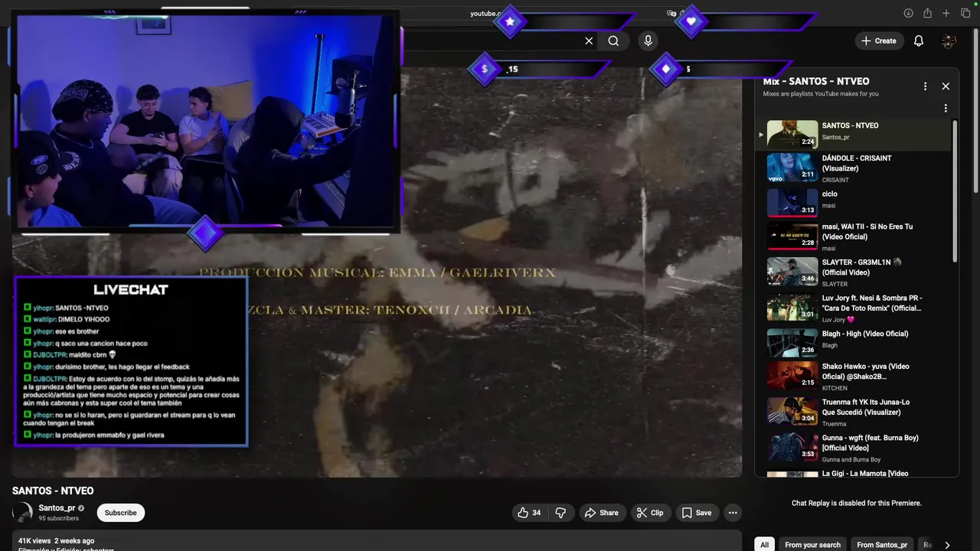Click the KITCHEN channel name in playlist
This screenshot has width=980, height=551.
coord(835,388)
